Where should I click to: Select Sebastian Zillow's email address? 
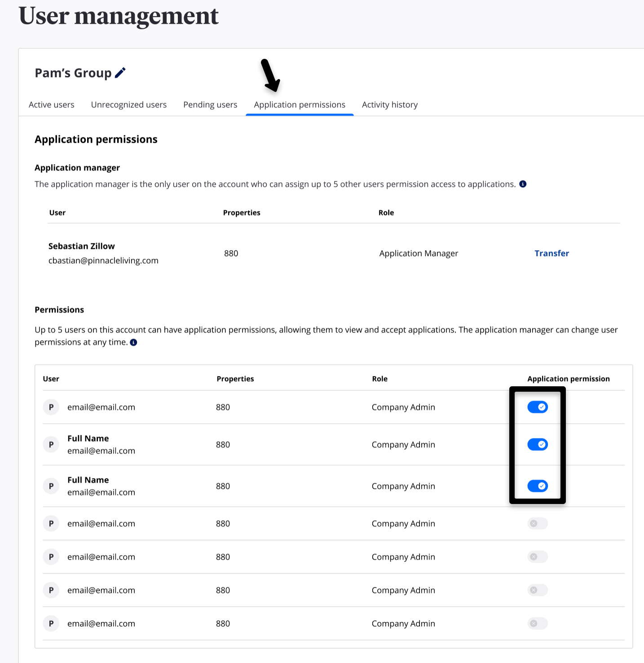103,260
